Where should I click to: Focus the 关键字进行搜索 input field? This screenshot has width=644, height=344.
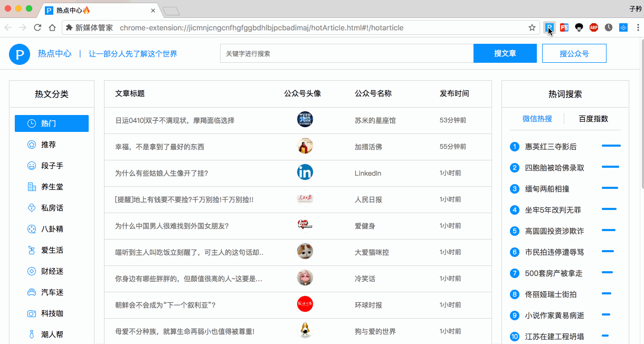tap(347, 53)
